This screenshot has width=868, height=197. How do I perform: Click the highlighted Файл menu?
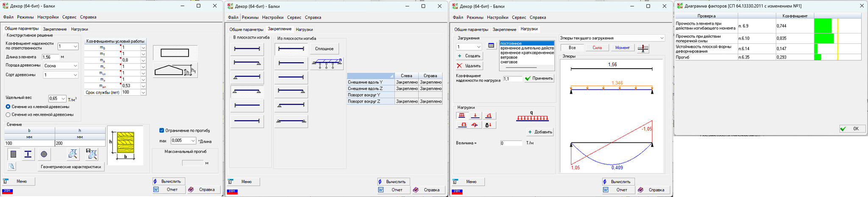[233, 17]
